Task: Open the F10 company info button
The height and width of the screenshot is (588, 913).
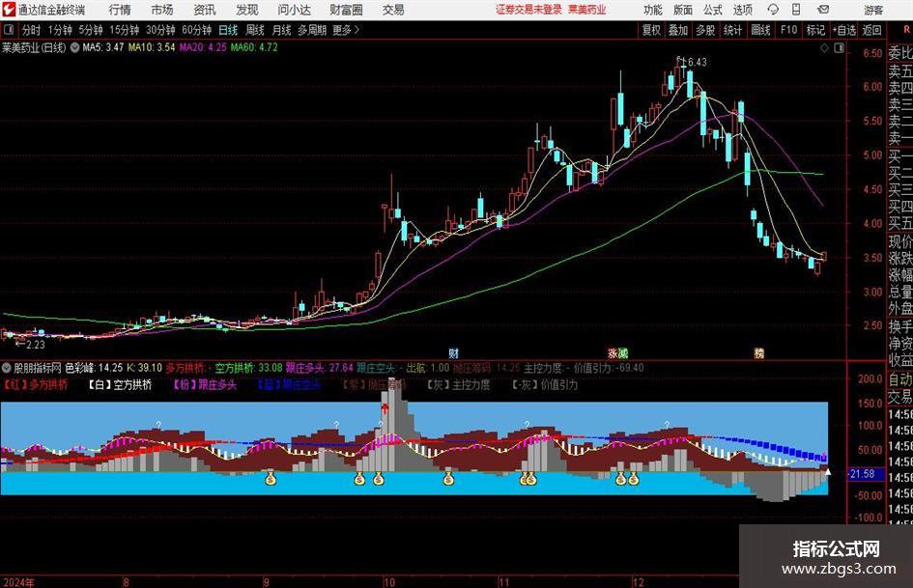Action: pyautogui.click(x=789, y=30)
